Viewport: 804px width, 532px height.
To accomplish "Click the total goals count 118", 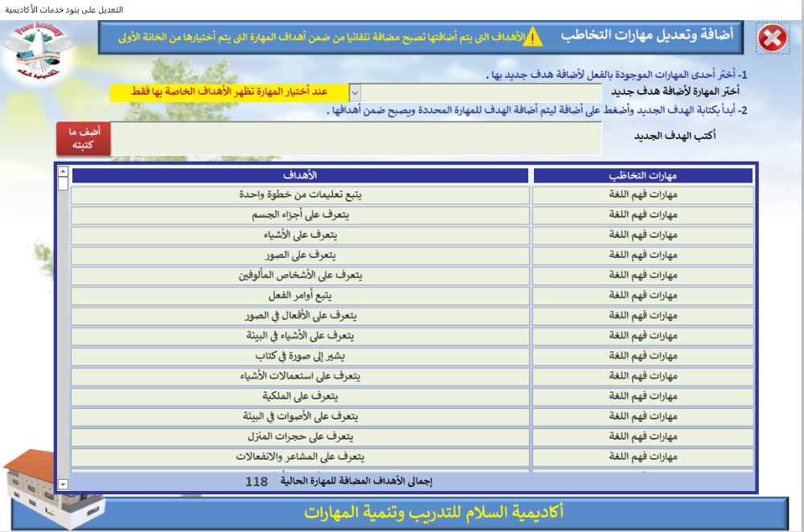I will point(256,481).
